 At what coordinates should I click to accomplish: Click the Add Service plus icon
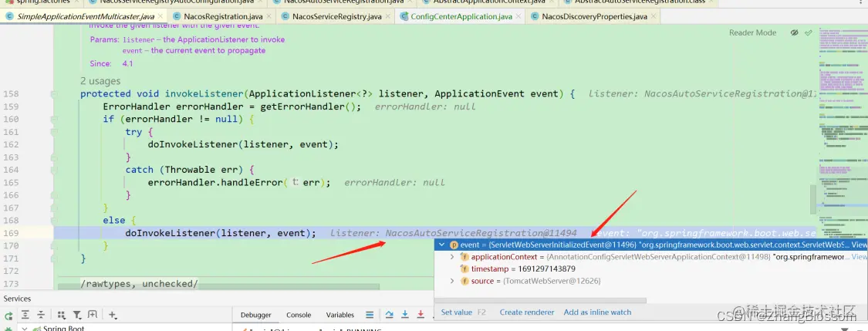coord(113,315)
